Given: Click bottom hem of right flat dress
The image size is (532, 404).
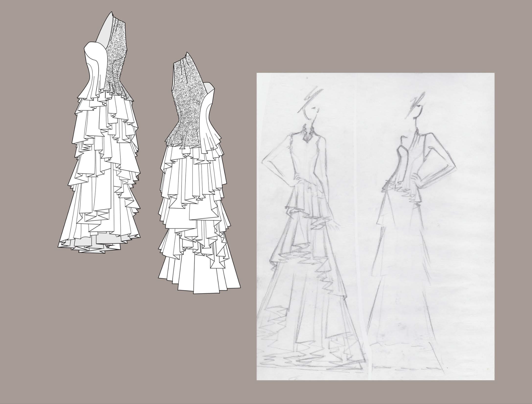Looking at the screenshot, I should (x=202, y=288).
